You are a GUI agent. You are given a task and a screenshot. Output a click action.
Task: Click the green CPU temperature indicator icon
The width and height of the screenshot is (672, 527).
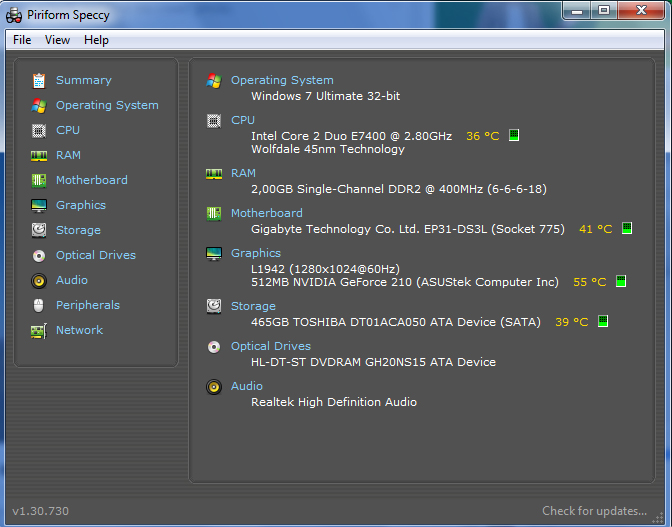514,135
